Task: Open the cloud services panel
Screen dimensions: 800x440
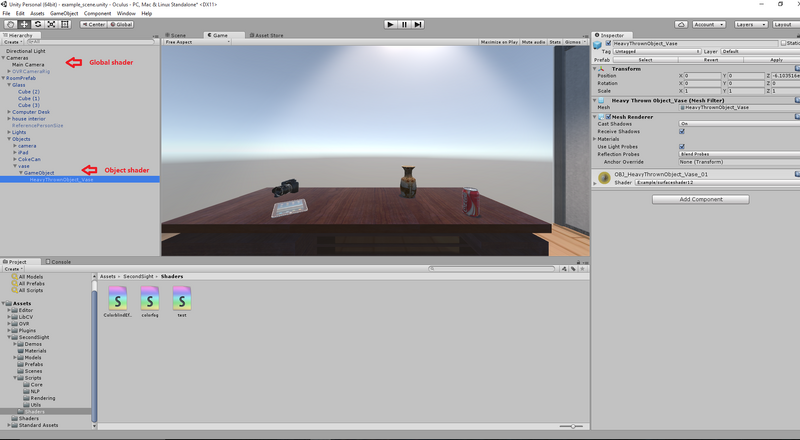Action: pos(681,24)
